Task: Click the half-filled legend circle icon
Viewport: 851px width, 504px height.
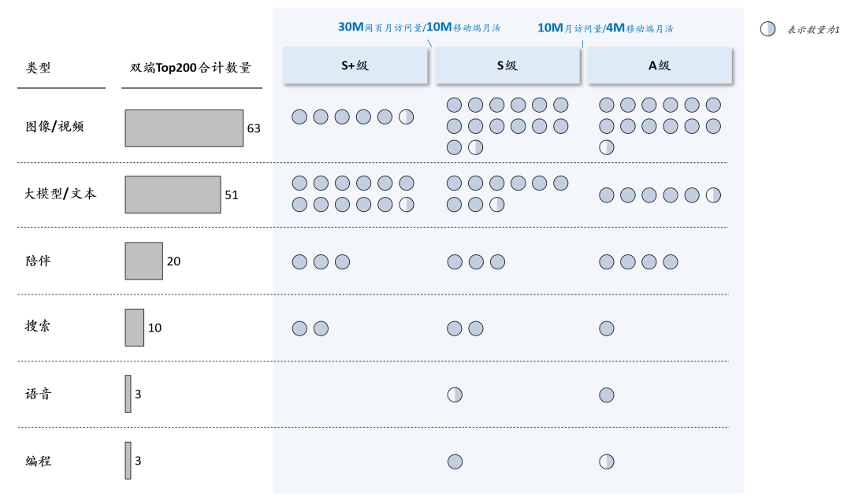Action: 767,29
